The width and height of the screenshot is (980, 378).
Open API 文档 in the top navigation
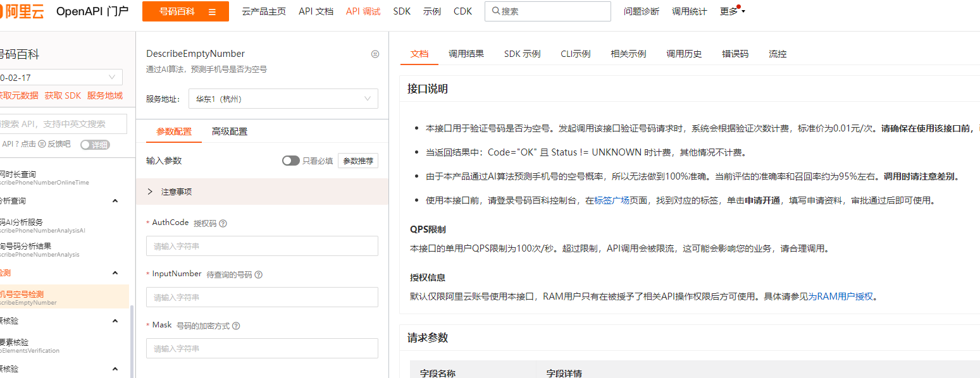point(316,11)
